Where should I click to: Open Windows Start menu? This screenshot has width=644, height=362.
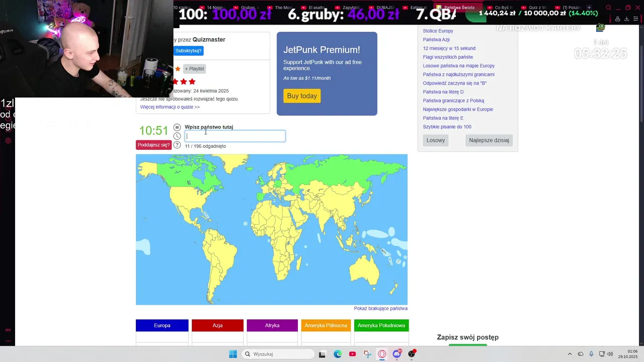tap(233, 354)
